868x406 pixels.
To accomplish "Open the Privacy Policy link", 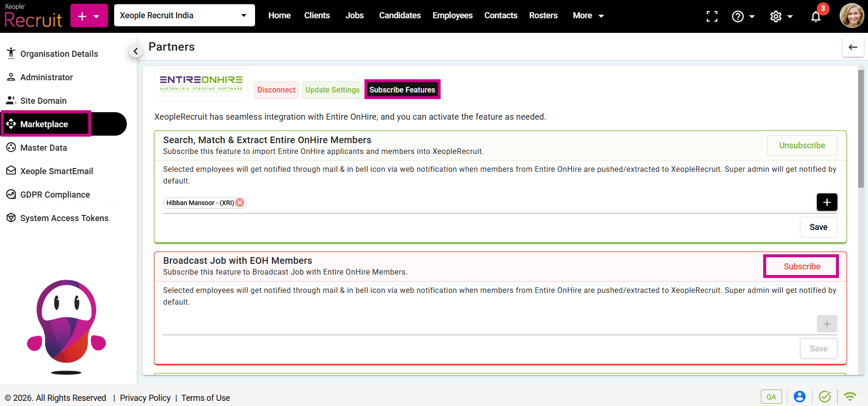I will coord(145,398).
